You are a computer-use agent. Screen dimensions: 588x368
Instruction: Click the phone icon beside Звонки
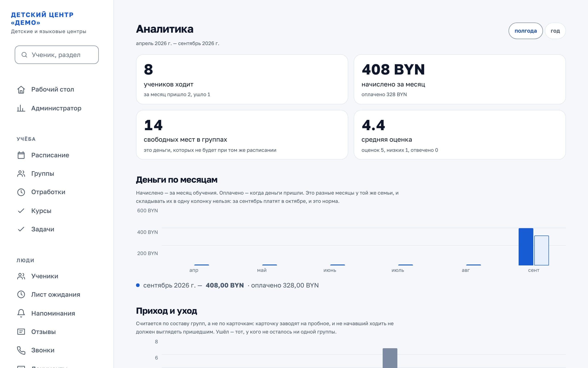coord(21,350)
